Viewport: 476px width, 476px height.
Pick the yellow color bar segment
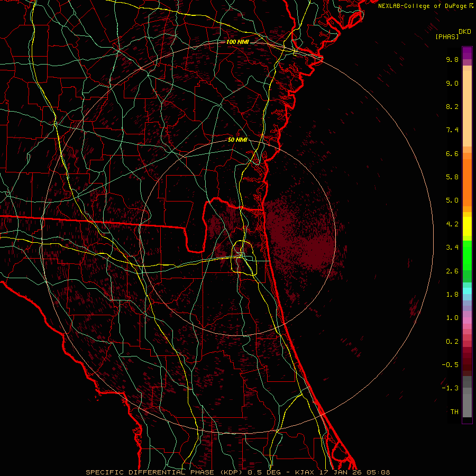(467, 226)
